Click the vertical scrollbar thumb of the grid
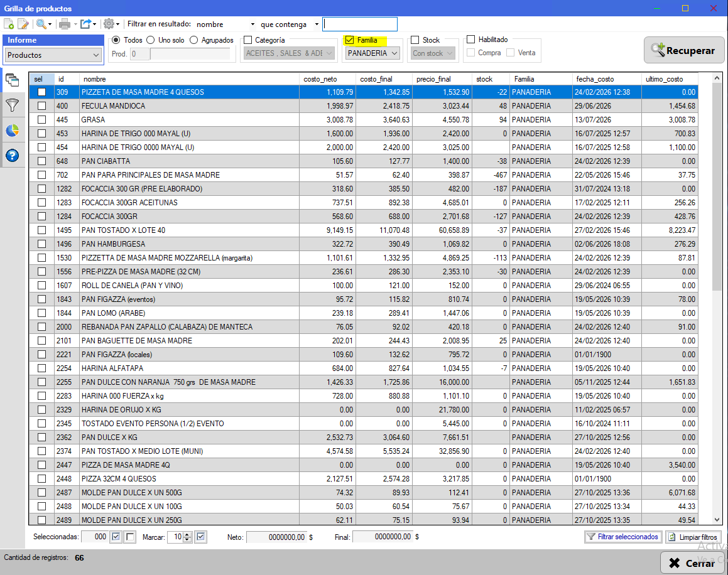The width and height of the screenshot is (728, 575). coord(717,188)
